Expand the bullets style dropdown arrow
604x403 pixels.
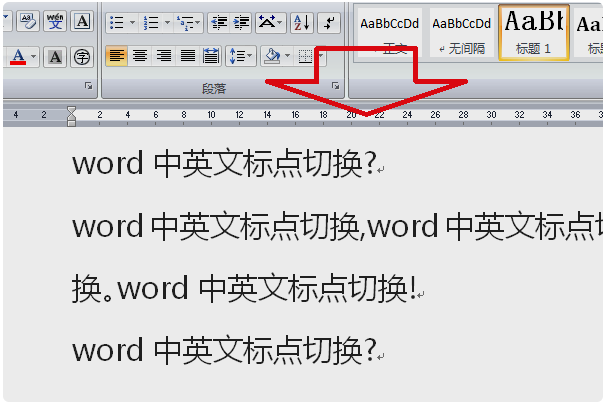[x=132, y=23]
